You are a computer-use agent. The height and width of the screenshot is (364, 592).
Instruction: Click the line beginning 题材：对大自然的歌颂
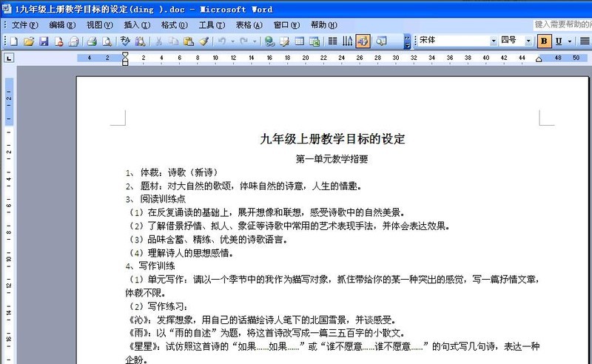pyautogui.click(x=251, y=186)
